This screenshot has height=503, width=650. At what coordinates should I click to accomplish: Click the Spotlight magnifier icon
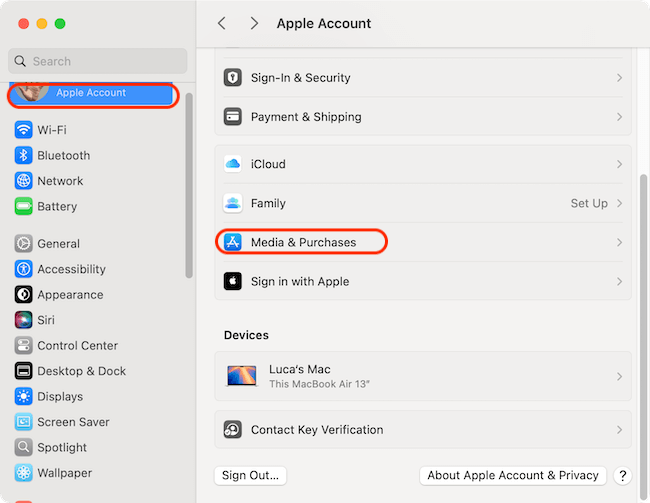[x=24, y=447]
